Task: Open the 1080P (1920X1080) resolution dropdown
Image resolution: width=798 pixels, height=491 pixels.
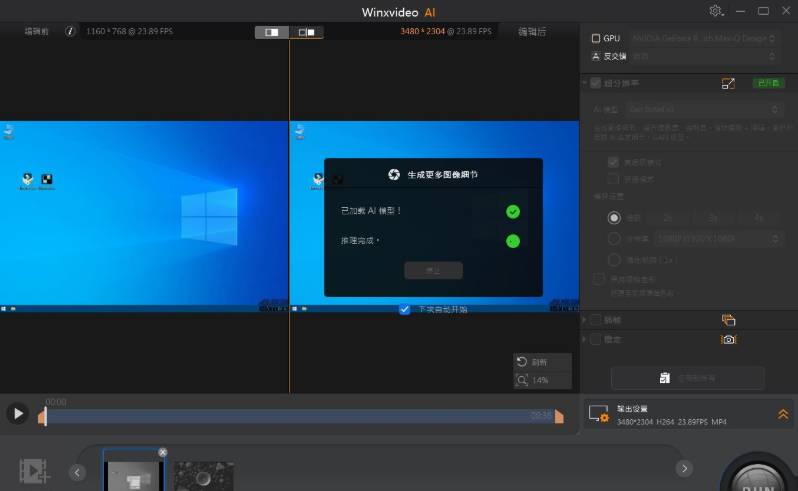Action: pos(718,239)
